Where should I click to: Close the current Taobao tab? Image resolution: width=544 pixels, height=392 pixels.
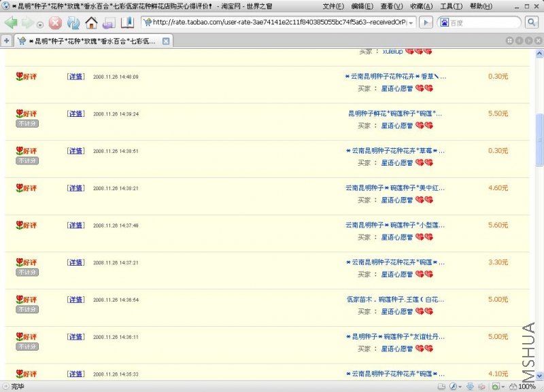point(166,41)
